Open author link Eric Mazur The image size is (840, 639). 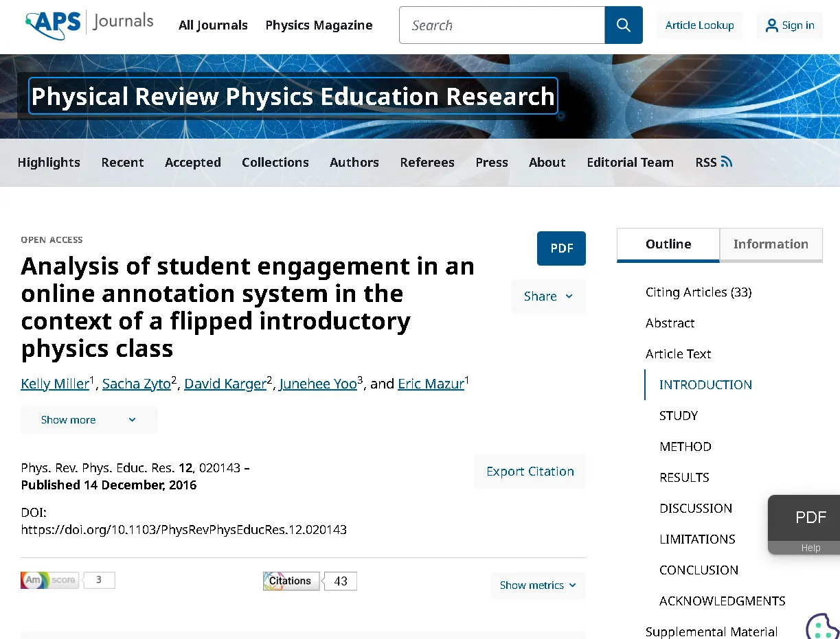point(431,384)
